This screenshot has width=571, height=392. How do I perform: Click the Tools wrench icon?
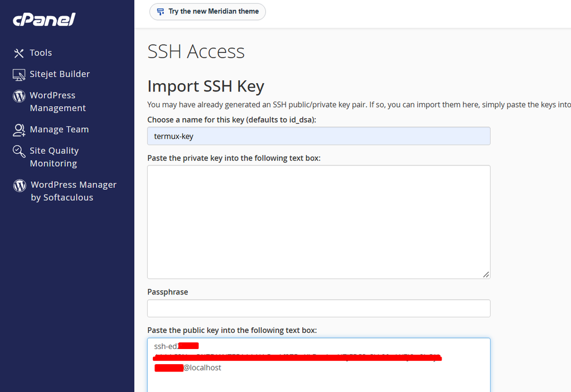coord(18,53)
